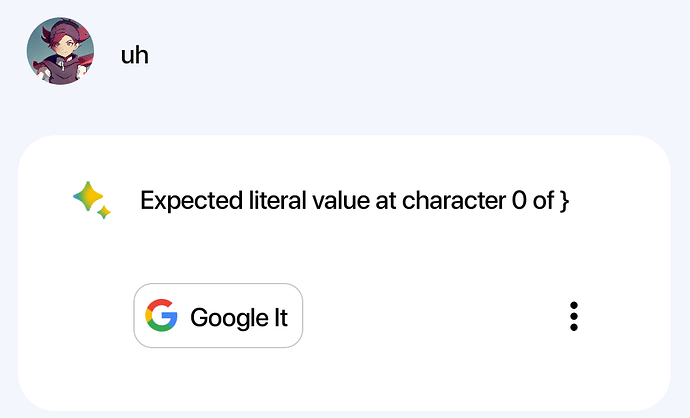Click the "Google It" label text

pos(239,317)
